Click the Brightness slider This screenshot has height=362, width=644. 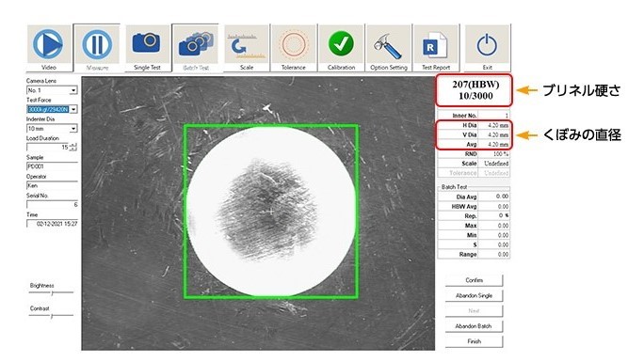point(52,292)
